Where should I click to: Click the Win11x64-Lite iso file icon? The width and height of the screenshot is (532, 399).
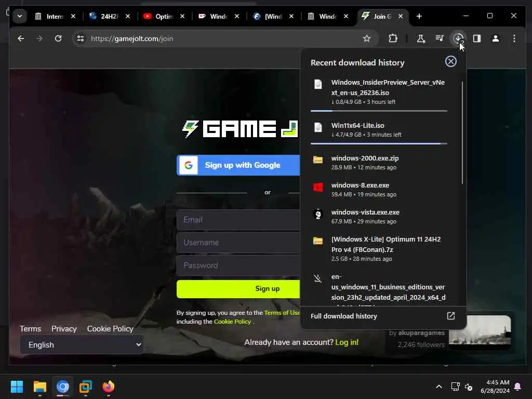coord(318,127)
